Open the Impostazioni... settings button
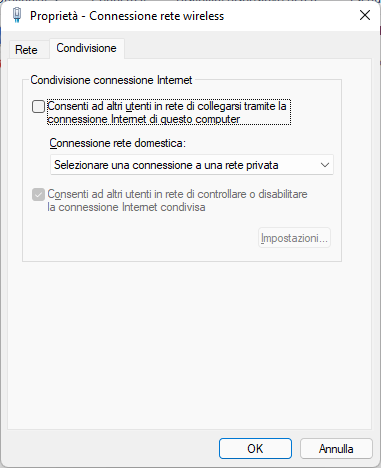Viewport: 381px width, 468px height. (294, 238)
